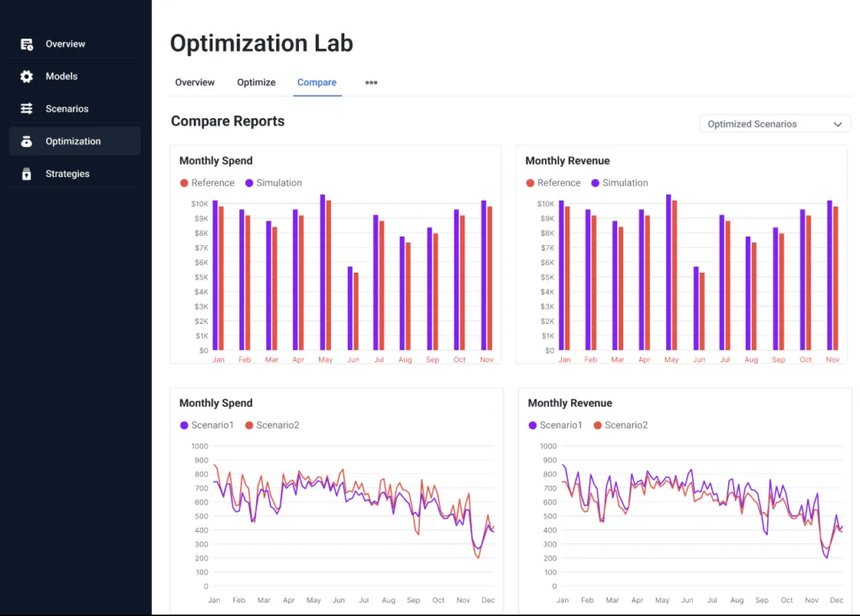Switch to the Optimize tab
This screenshot has width=860, height=616.
pyautogui.click(x=256, y=83)
